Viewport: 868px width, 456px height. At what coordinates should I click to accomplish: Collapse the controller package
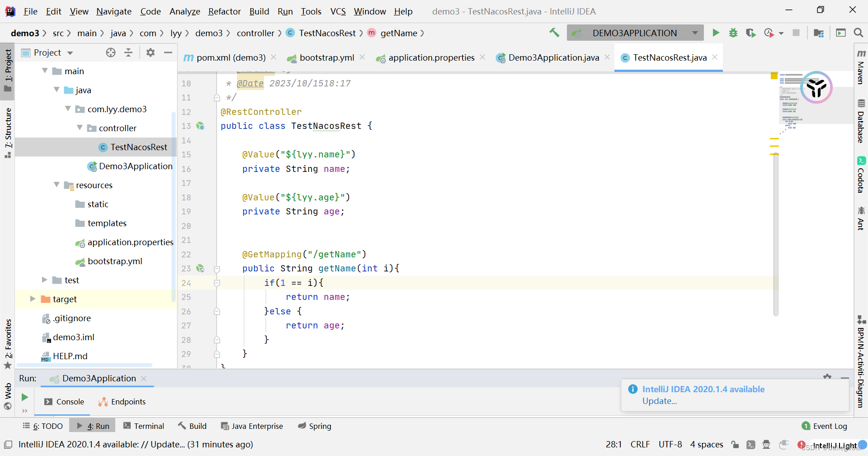(x=80, y=128)
